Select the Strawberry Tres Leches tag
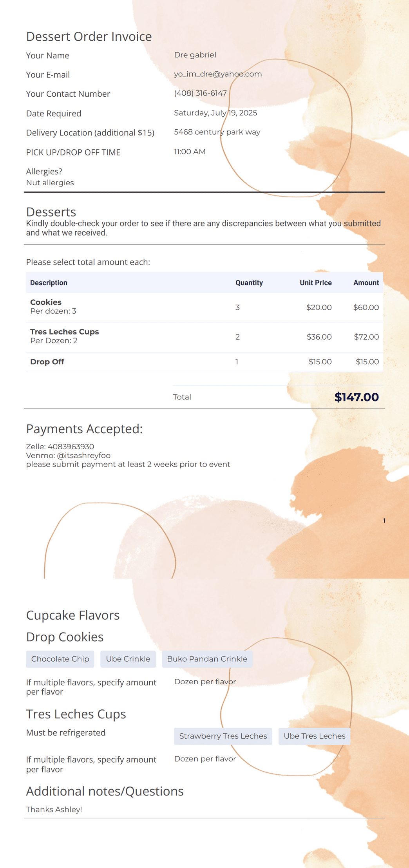409x868 pixels. [223, 736]
